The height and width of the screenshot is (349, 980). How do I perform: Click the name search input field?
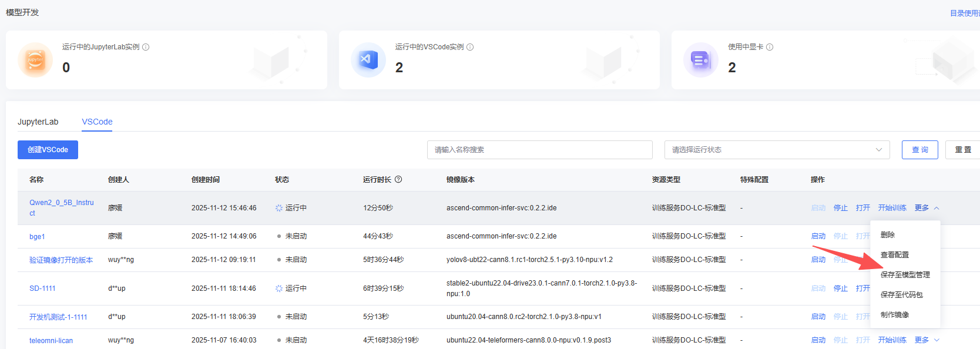click(x=539, y=150)
